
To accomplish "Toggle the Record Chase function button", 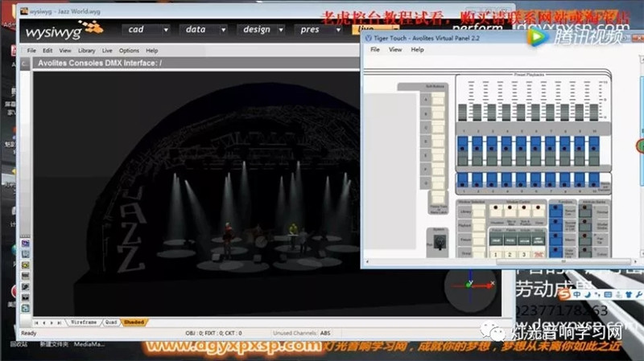I will coord(556,225).
